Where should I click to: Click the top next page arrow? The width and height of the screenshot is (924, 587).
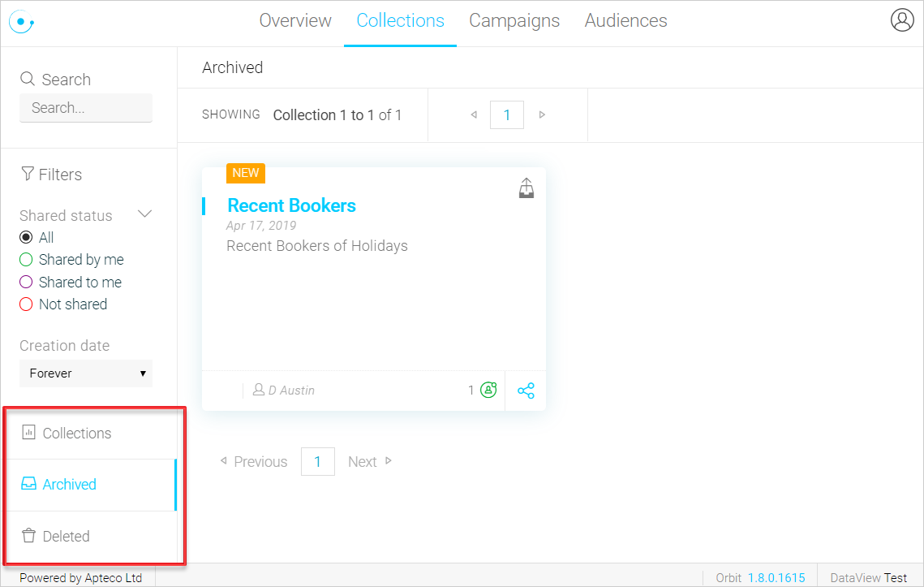(542, 114)
